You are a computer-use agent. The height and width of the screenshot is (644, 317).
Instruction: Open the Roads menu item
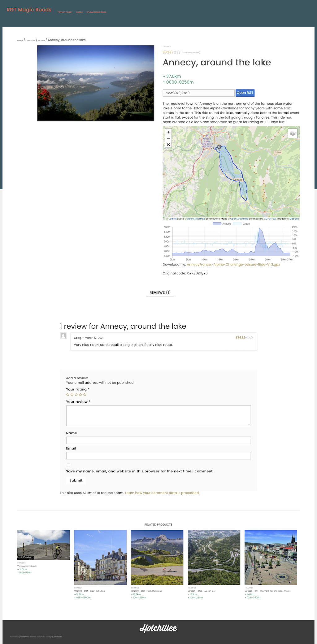(x=80, y=12)
